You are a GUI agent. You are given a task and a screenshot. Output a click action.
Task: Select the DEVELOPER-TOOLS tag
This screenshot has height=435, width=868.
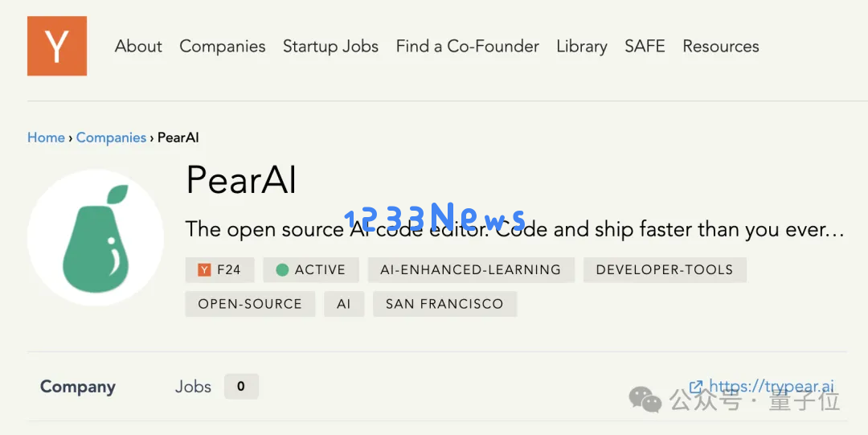[665, 270]
